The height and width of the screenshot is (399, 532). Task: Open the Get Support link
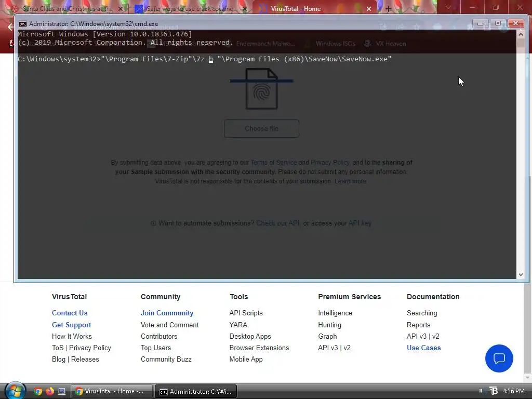(71, 325)
